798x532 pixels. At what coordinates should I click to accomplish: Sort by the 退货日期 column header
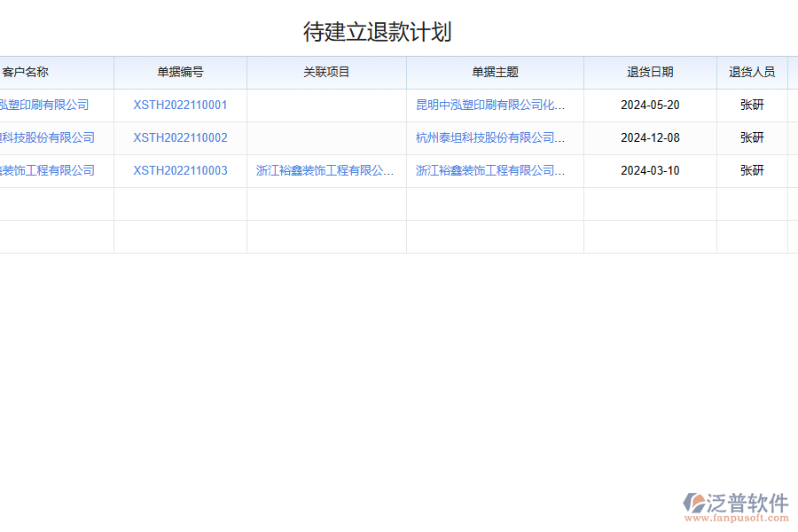(x=650, y=73)
